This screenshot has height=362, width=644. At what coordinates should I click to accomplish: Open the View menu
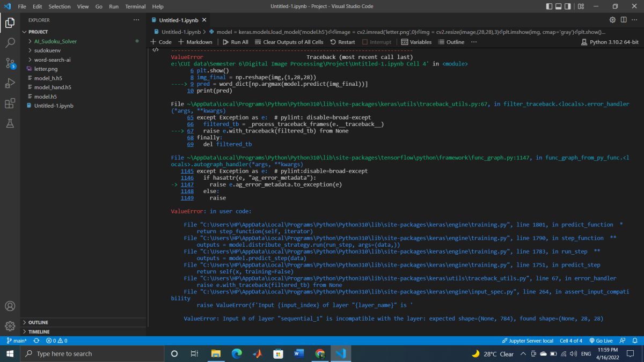coord(83,6)
